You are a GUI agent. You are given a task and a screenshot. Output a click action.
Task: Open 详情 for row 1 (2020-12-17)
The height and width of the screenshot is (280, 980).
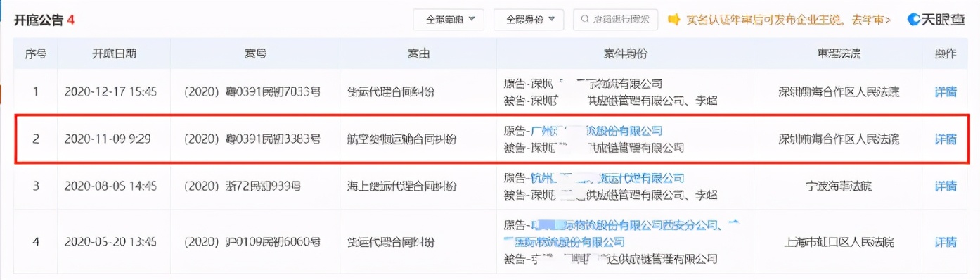945,91
